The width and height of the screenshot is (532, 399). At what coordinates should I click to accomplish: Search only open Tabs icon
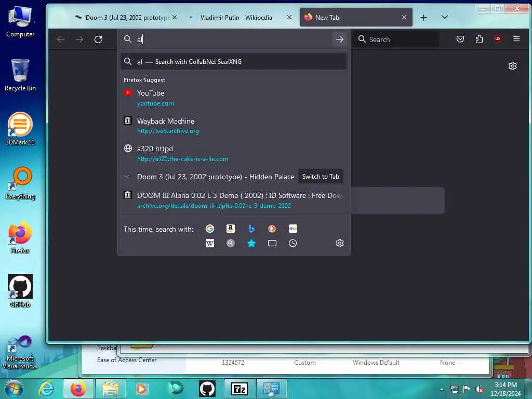coord(272,243)
